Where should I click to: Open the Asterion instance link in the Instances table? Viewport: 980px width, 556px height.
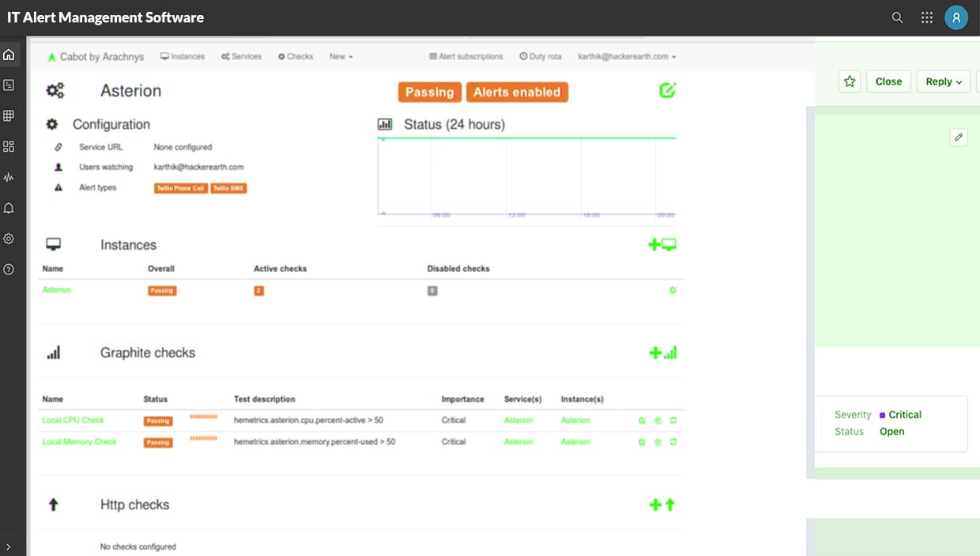[56, 289]
